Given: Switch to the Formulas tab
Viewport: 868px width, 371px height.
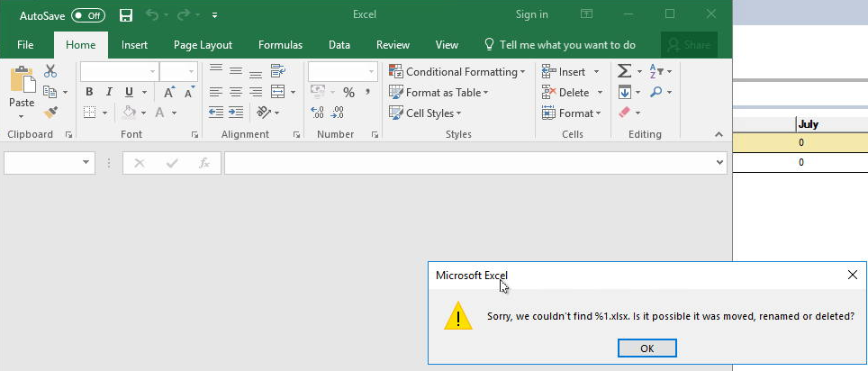Looking at the screenshot, I should coord(280,44).
